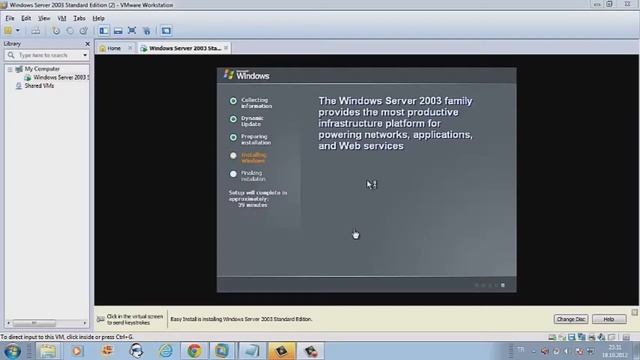The height and width of the screenshot is (360, 640).
Task: Click inside the Windows Server setup screen
Action: [x=366, y=180]
